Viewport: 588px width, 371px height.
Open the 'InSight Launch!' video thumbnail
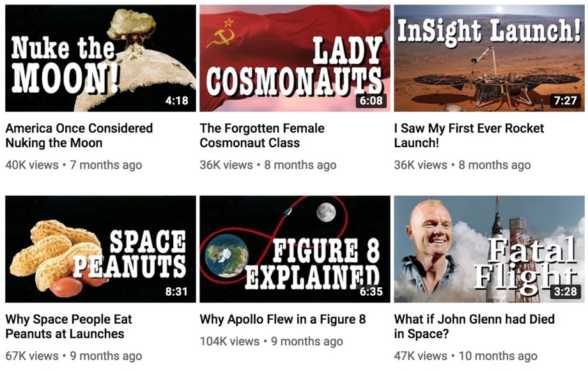click(489, 58)
